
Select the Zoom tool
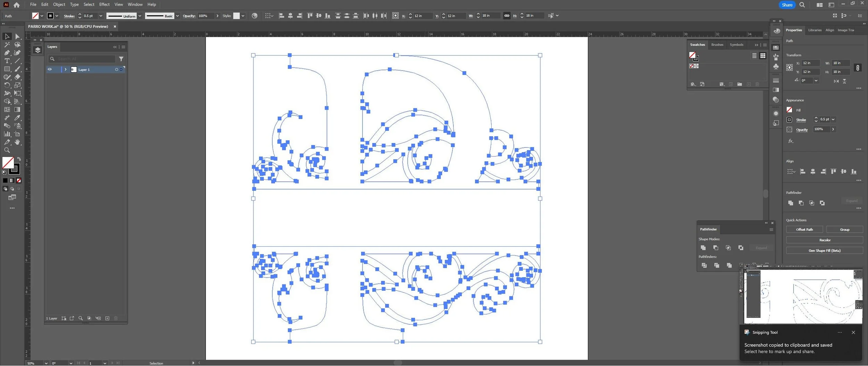pyautogui.click(x=7, y=150)
